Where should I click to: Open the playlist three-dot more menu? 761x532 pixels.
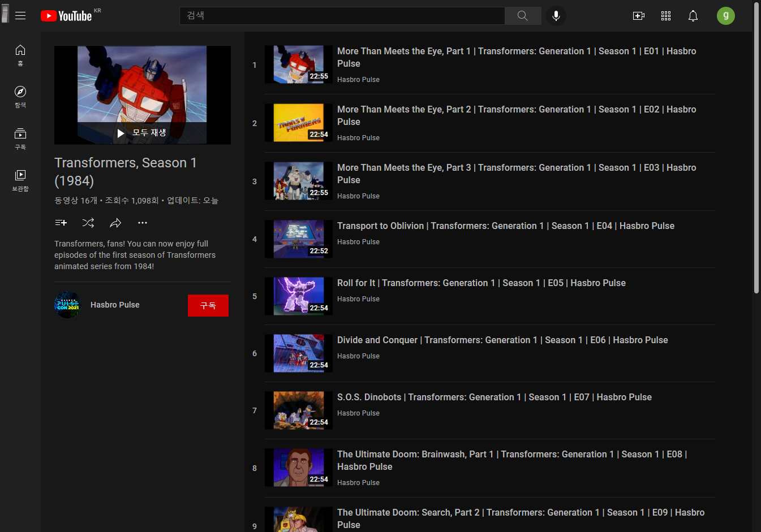(x=143, y=223)
